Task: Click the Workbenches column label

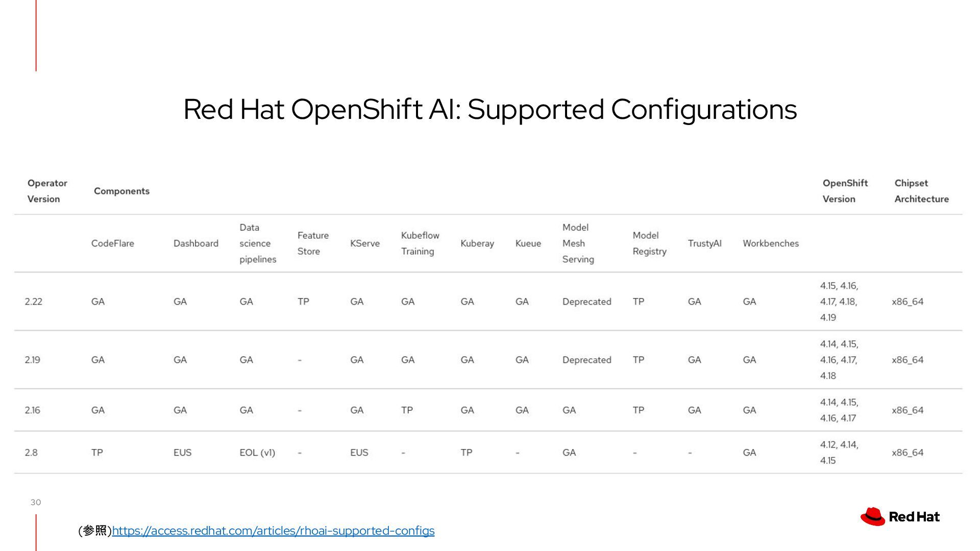Action: click(771, 243)
